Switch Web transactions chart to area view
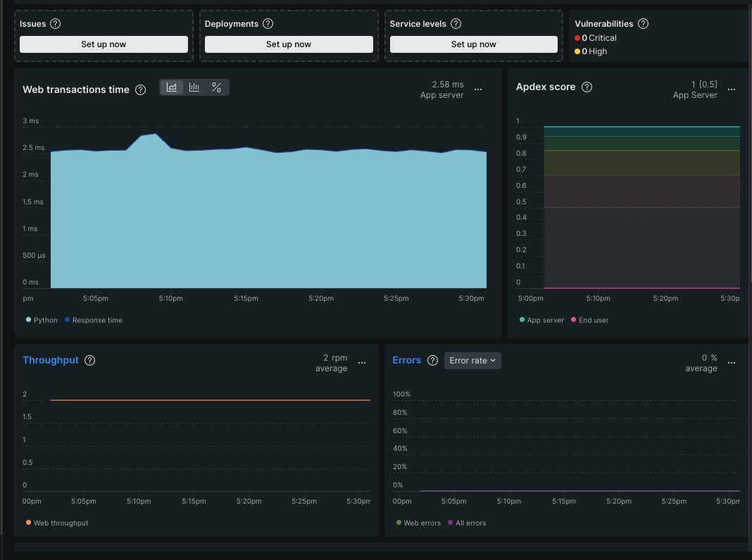752x560 pixels. coord(172,87)
